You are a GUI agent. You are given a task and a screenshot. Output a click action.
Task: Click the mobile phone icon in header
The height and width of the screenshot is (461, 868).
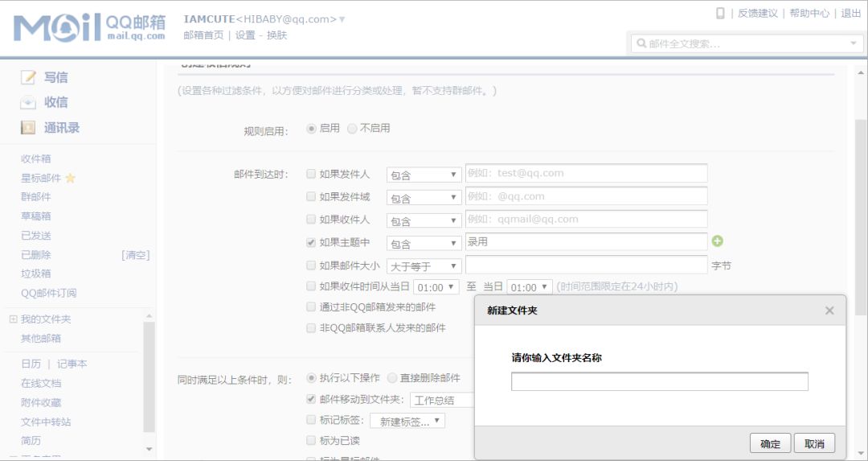tap(720, 13)
